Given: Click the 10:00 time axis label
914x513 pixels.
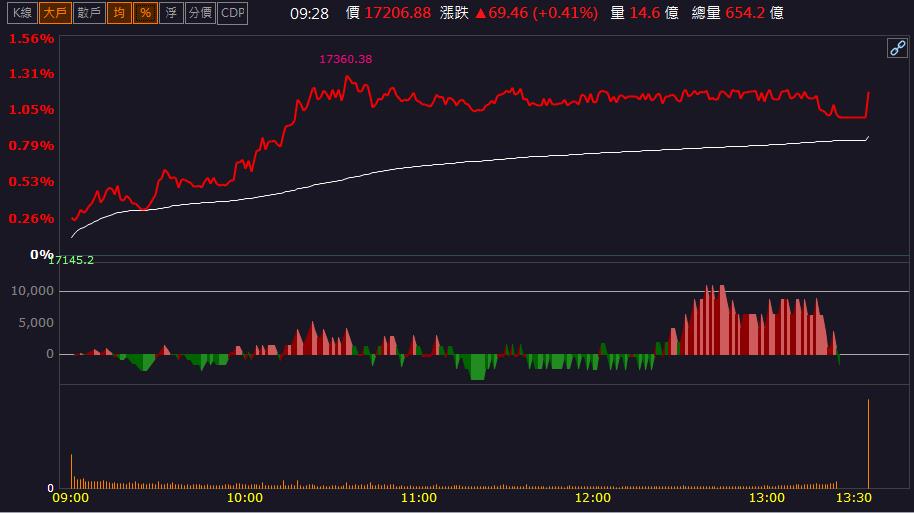Looking at the screenshot, I should [x=244, y=498].
